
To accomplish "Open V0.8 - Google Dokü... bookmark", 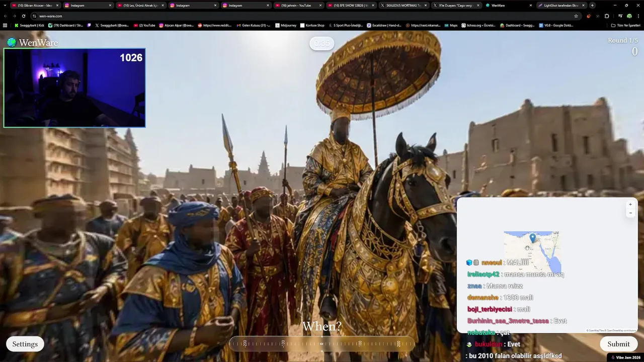I will 556,25.
